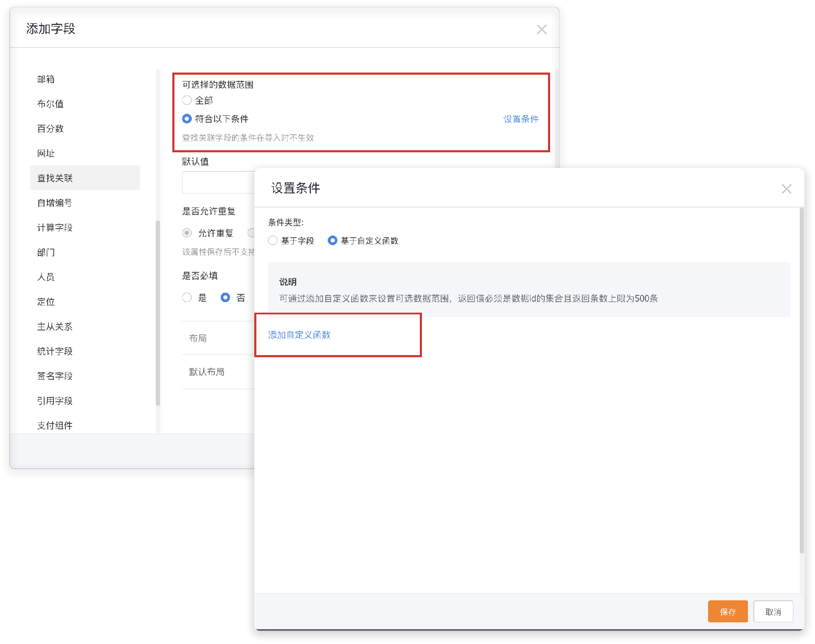This screenshot has height=644, width=815.
Task: Click the 查找关联字段的条件在导入时不生效 hint
Action: pyautogui.click(x=248, y=137)
